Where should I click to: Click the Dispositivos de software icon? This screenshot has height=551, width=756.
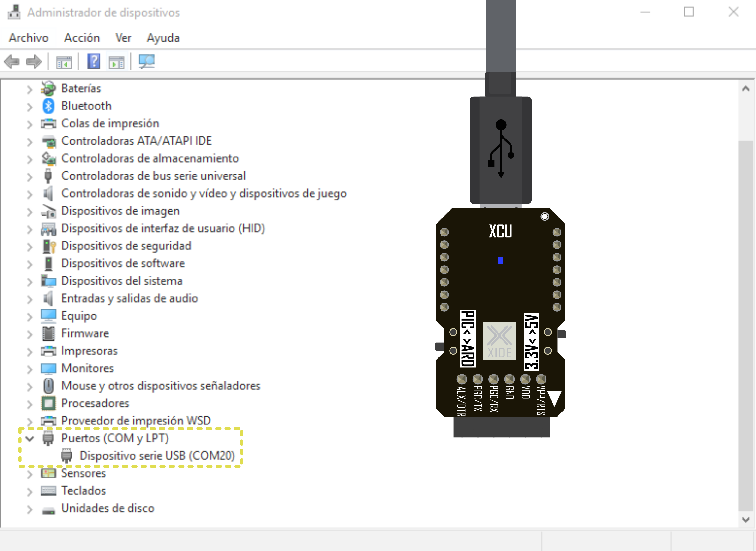pyautogui.click(x=49, y=263)
